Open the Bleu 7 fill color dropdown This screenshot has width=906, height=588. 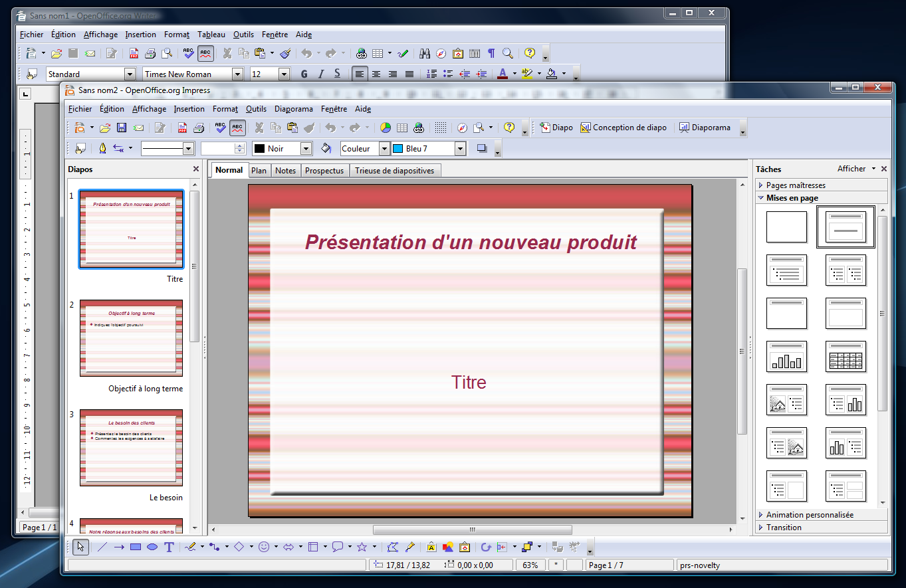[460, 149]
